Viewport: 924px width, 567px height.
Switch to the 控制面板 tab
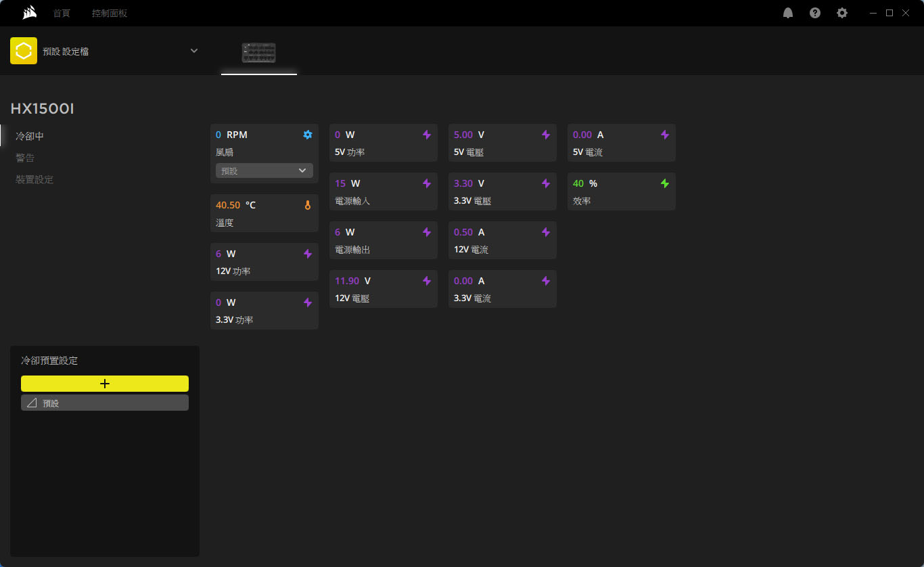pyautogui.click(x=110, y=13)
